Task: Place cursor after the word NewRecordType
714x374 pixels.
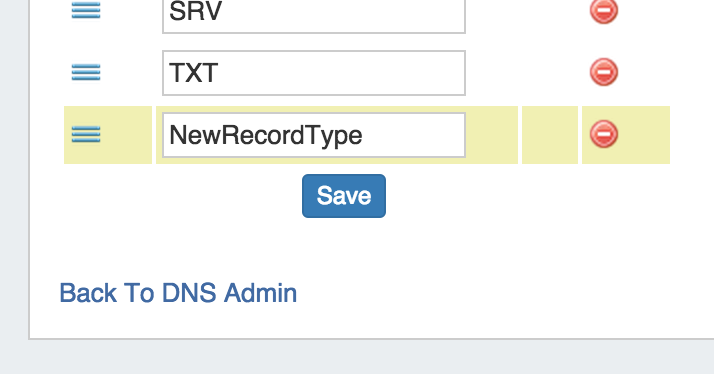Action: 365,135
